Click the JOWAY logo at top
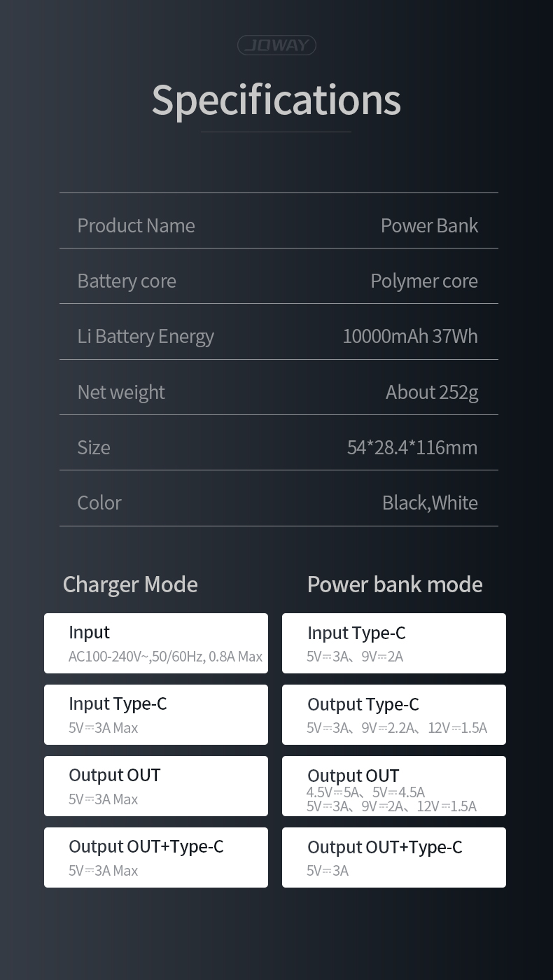Screen dimensions: 553x980 276,45
